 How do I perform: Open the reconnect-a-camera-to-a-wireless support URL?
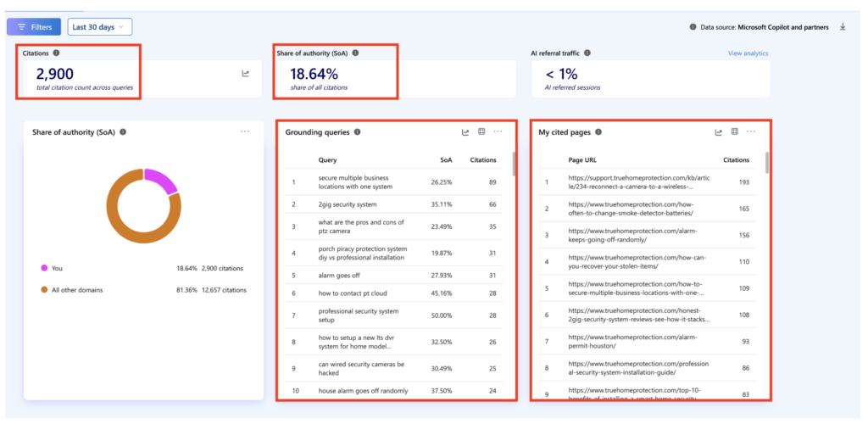click(x=638, y=182)
